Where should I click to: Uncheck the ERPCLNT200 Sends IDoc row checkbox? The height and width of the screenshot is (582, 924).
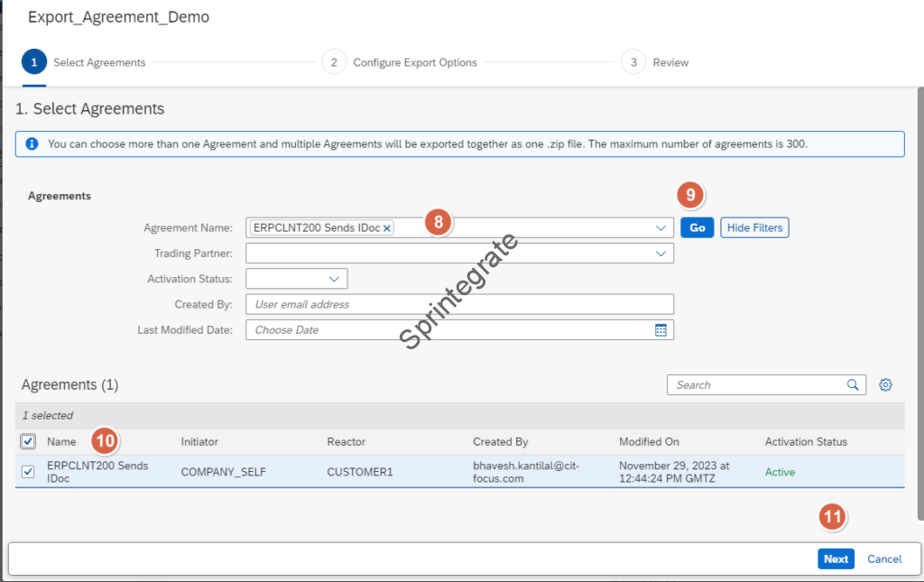tap(28, 472)
